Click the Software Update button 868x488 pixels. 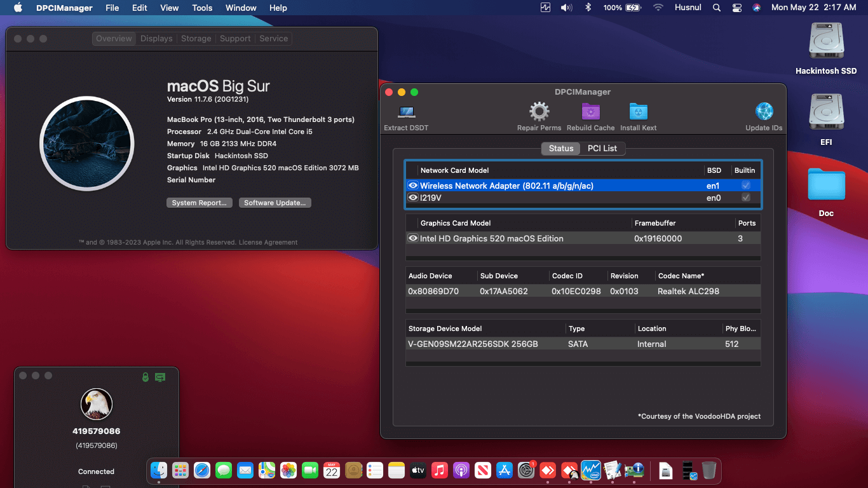click(275, 202)
